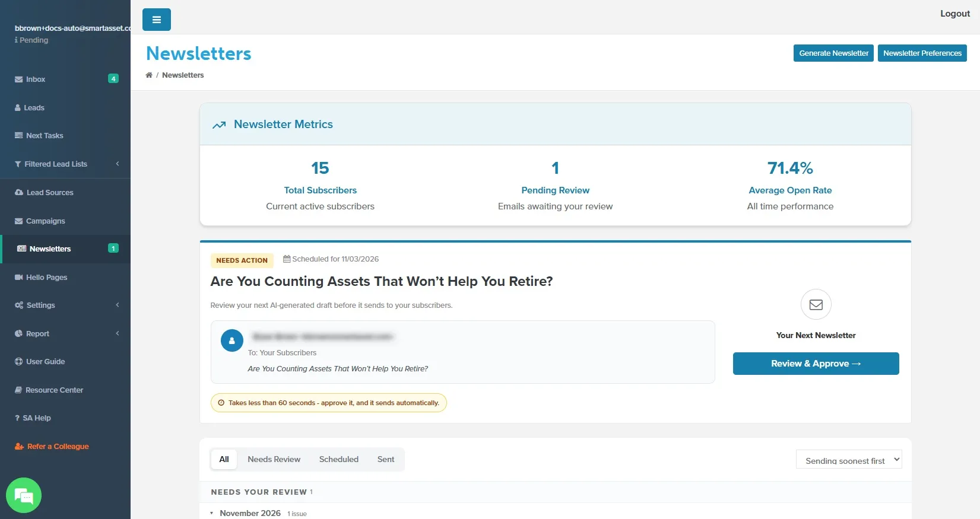Open the Inbox envelope icon in sidebar
Screen dimensions: 980x519
pyautogui.click(x=18, y=79)
